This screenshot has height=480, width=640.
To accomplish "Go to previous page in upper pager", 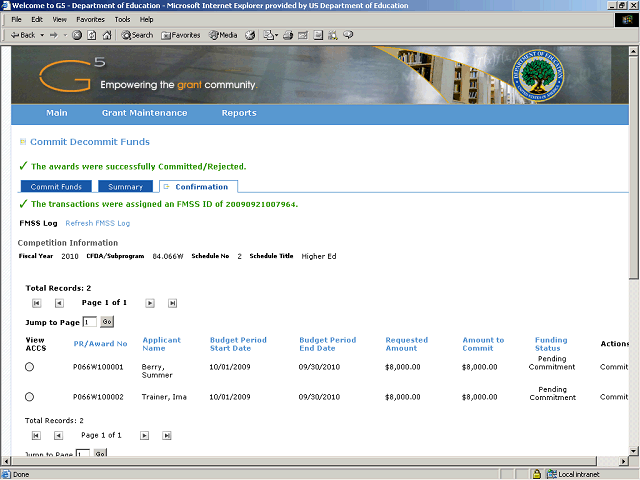I will [x=59, y=303].
